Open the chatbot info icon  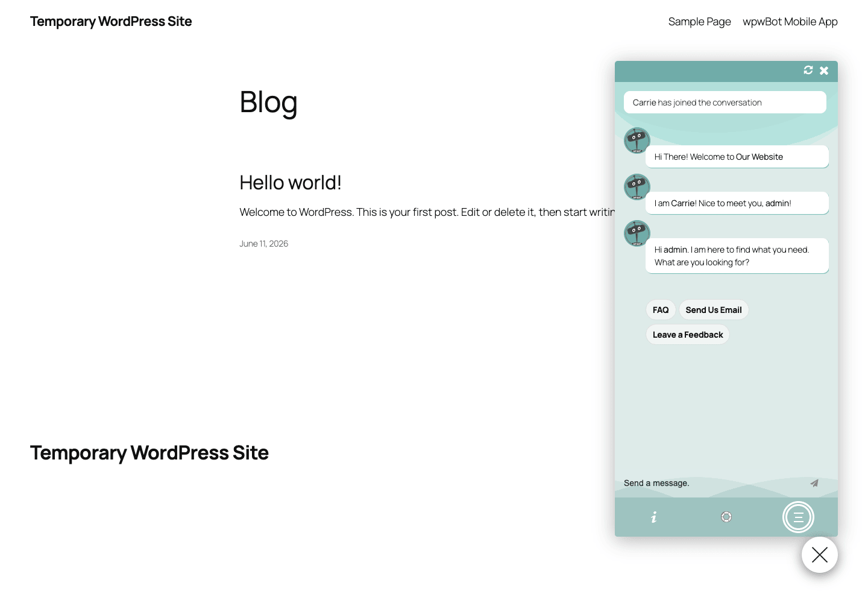654,517
